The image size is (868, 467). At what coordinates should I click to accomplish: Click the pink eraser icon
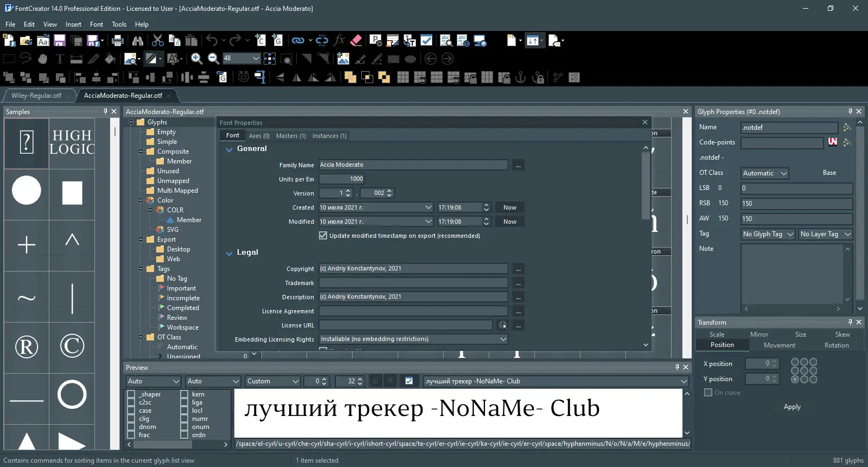pos(356,40)
